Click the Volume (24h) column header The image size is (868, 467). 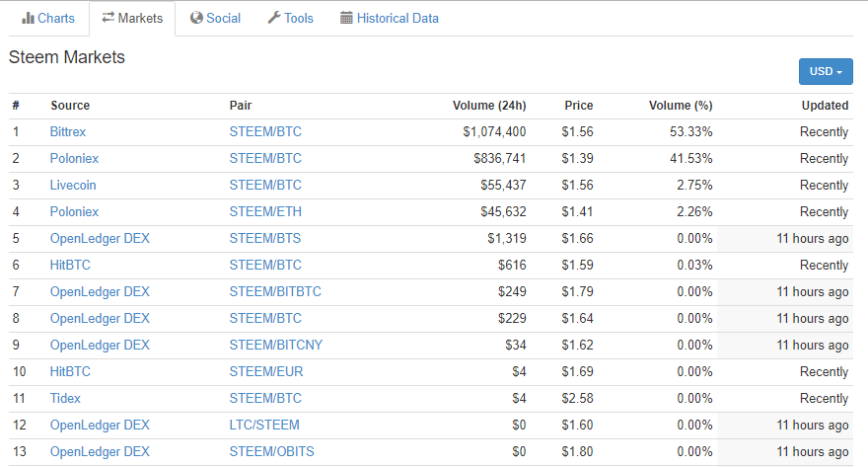[x=488, y=106]
